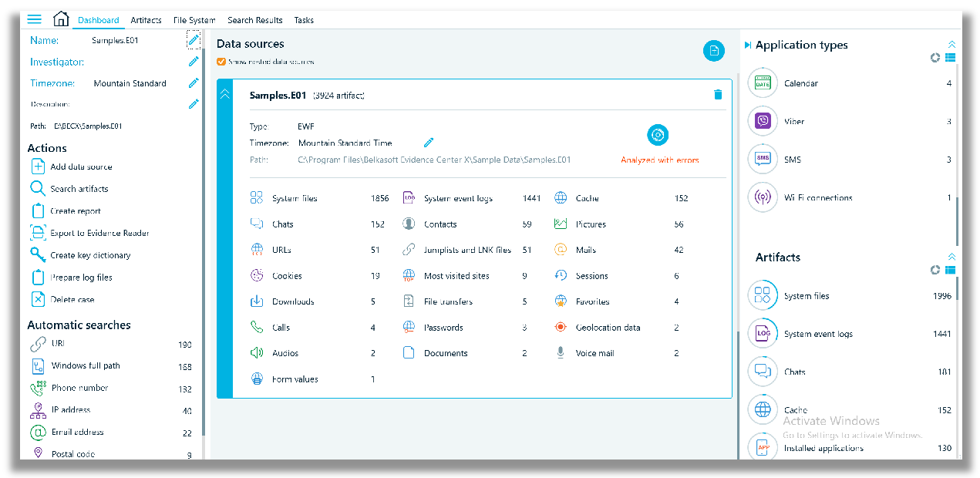The height and width of the screenshot is (478, 980).
Task: Open Windows full path automatic search
Action: coord(111,366)
